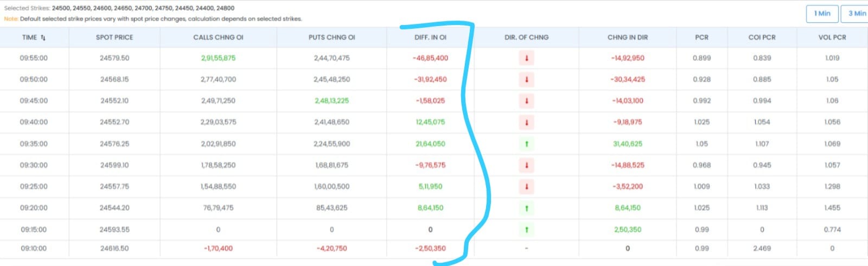
Task: Click the red down arrow in 09:50:00 row
Action: coord(526,79)
